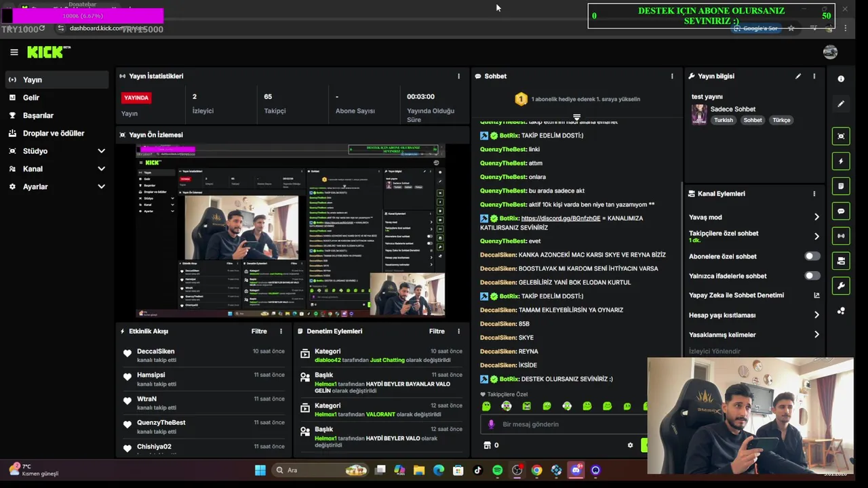Open Spotify from the taskbar

click(497, 470)
